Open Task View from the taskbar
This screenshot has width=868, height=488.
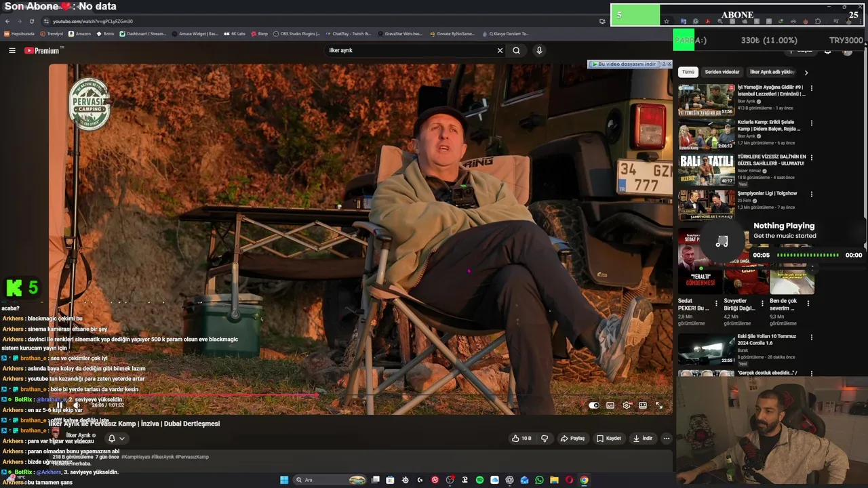point(375,480)
